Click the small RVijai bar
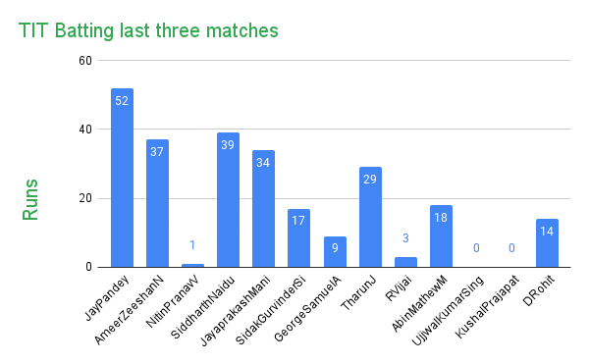 click(x=405, y=262)
